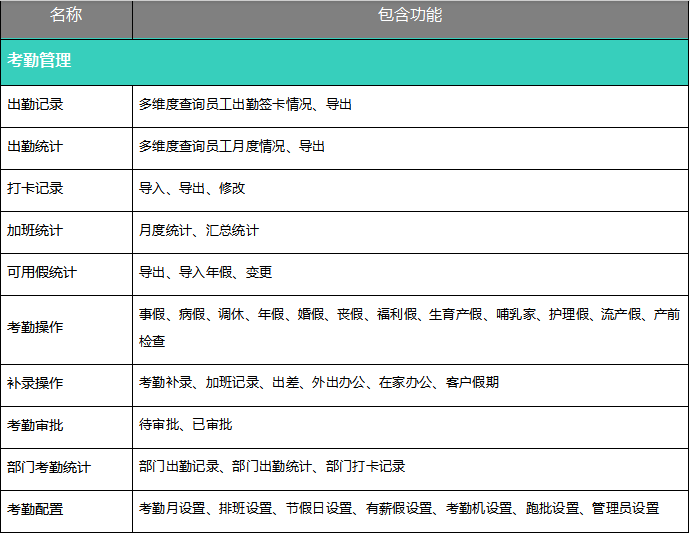Click the 多维度查询员工出勤签卡情况 description text
This screenshot has height=533, width=690.
245,104
